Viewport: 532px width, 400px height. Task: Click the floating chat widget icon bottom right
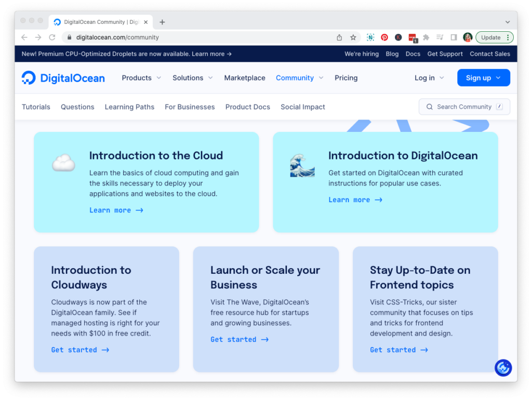[x=502, y=368]
